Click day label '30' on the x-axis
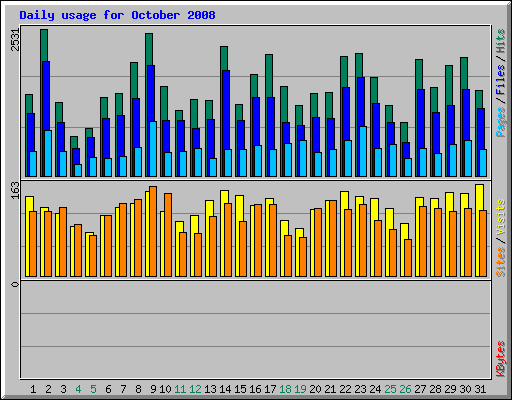Image resolution: width=512 pixels, height=400 pixels. click(465, 389)
